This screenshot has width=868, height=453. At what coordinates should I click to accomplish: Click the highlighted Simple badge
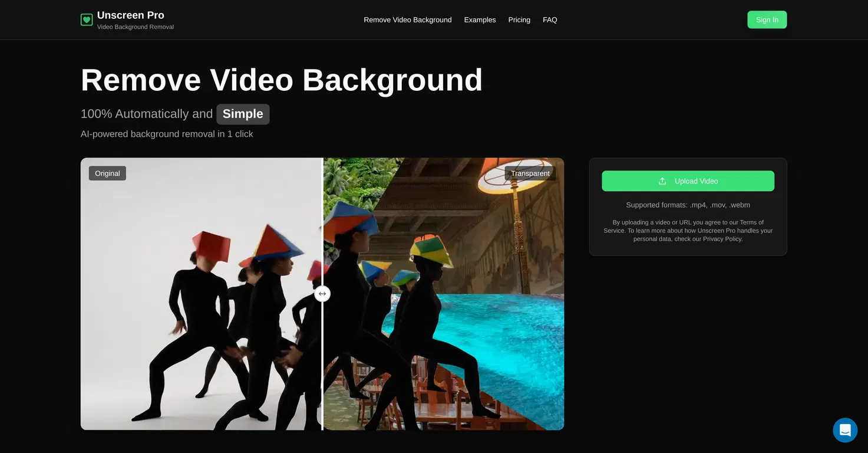(243, 114)
